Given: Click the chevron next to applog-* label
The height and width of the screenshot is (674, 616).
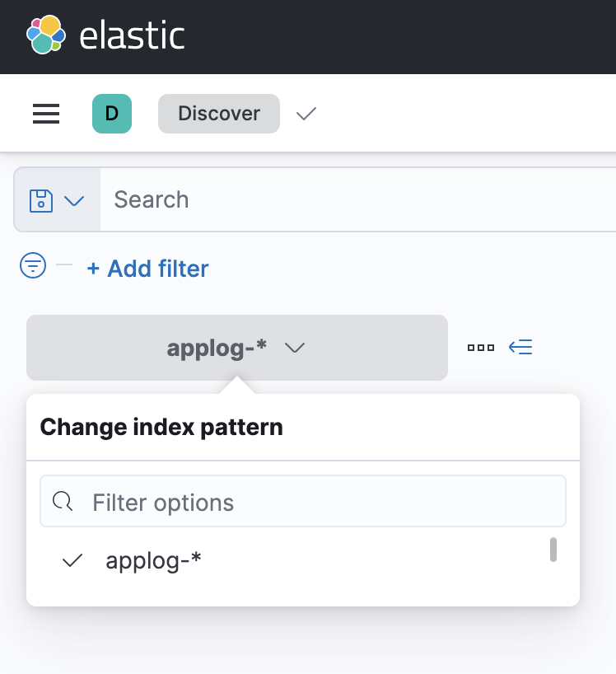Looking at the screenshot, I should coord(295,348).
